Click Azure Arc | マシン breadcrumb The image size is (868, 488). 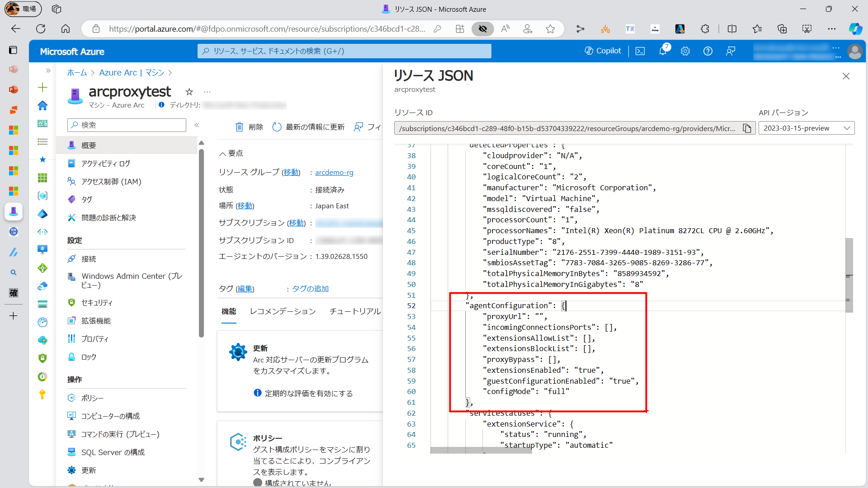coord(132,73)
